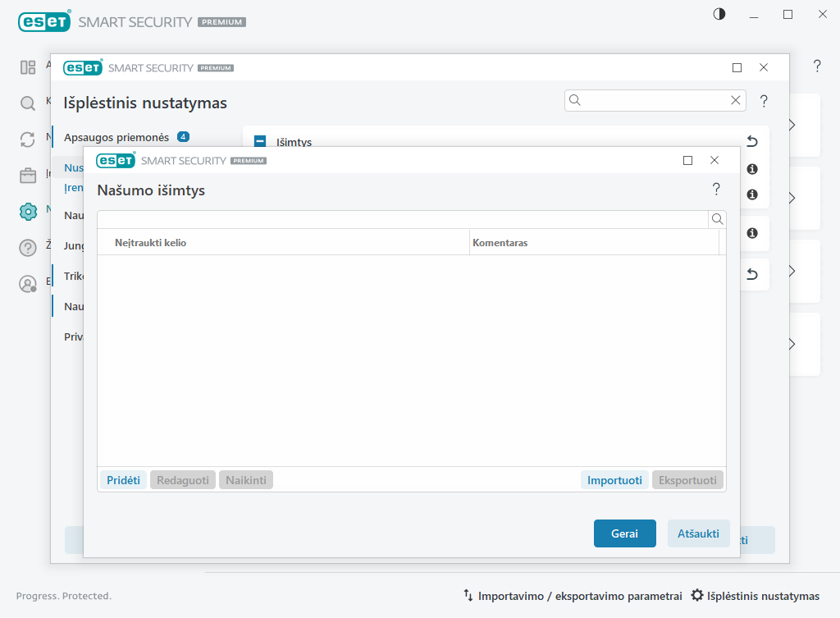Image resolution: width=840 pixels, height=618 pixels.
Task: Click the sidebar update refresh icon
Action: (x=28, y=139)
